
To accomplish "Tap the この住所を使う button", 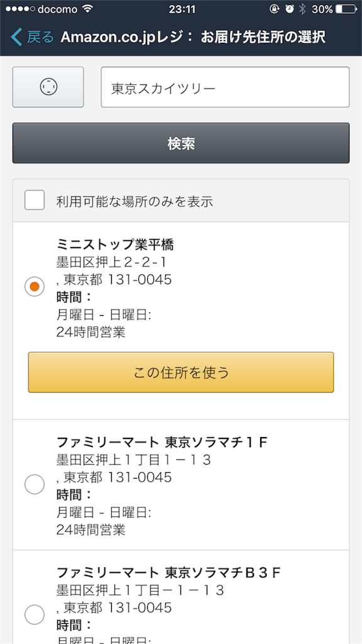I will [x=181, y=372].
